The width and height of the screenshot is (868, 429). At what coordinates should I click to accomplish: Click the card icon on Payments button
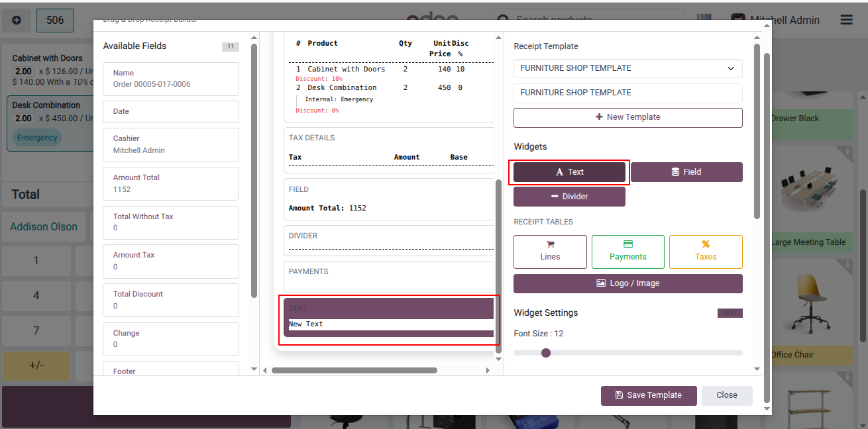(628, 244)
